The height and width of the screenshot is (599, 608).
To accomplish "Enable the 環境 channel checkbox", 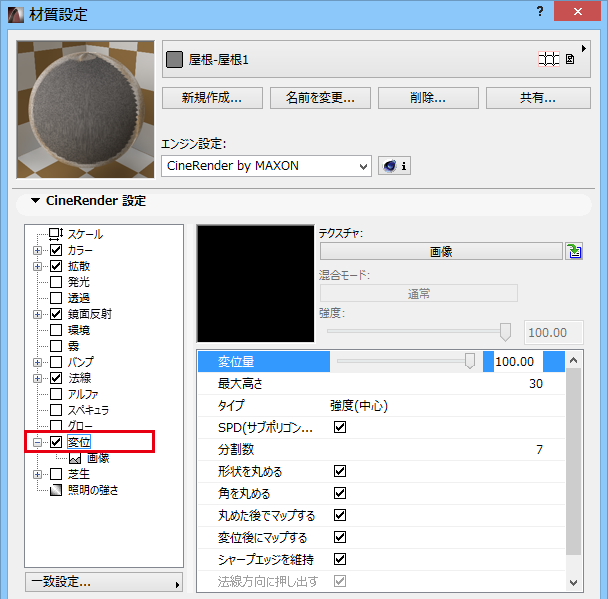I will [56, 330].
